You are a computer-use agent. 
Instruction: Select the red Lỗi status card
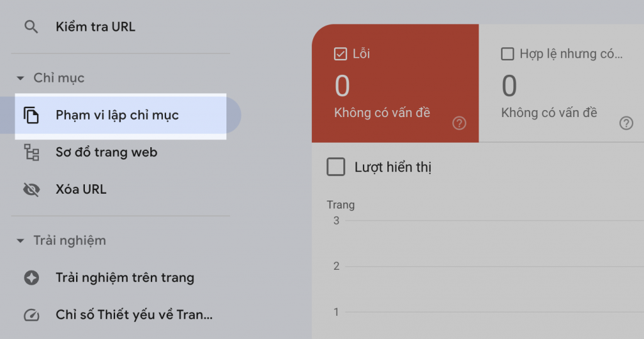click(395, 84)
